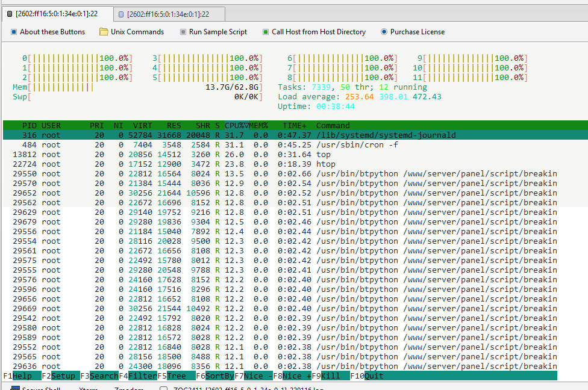The image size is (588, 390).
Task: Open the F6 SortBy selector
Action: (x=214, y=376)
